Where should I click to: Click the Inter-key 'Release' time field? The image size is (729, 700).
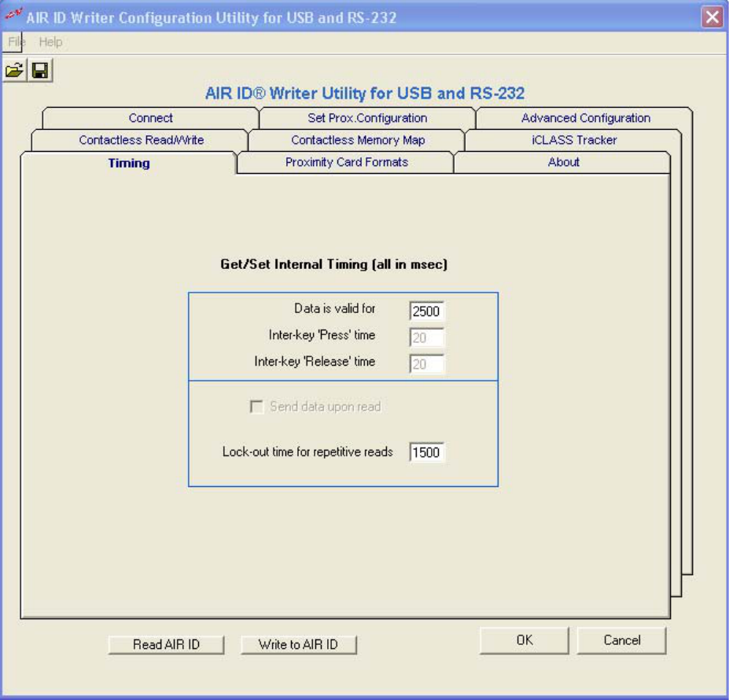click(426, 363)
